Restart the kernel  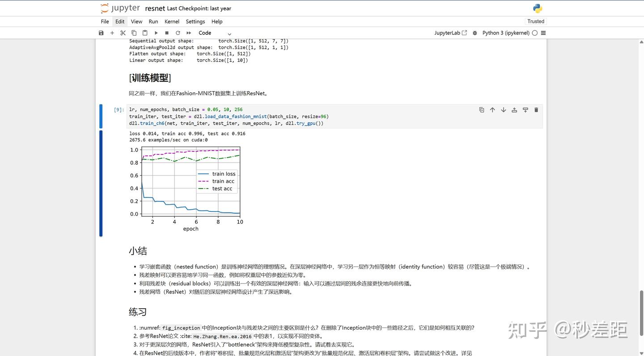(x=178, y=33)
